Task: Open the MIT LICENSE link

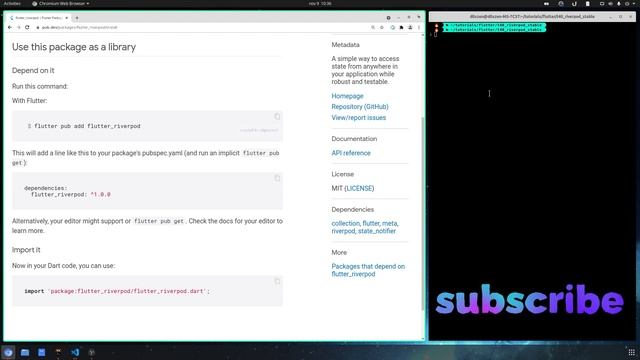Action: (x=360, y=188)
